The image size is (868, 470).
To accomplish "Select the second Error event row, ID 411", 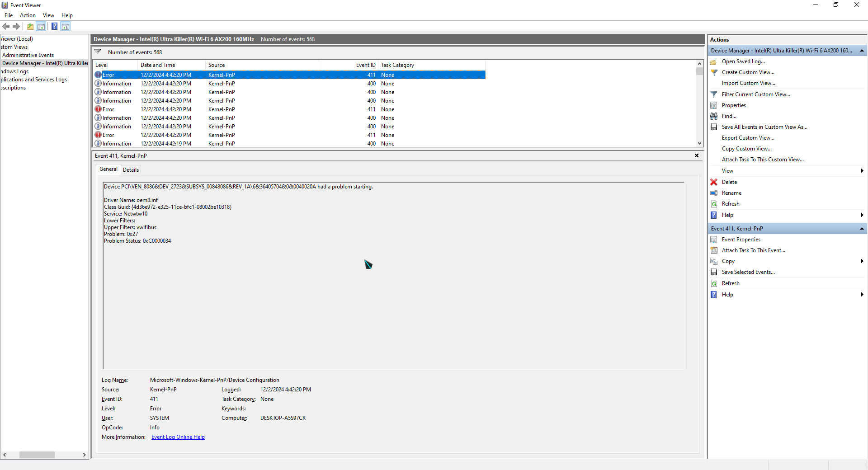I will [x=289, y=109].
